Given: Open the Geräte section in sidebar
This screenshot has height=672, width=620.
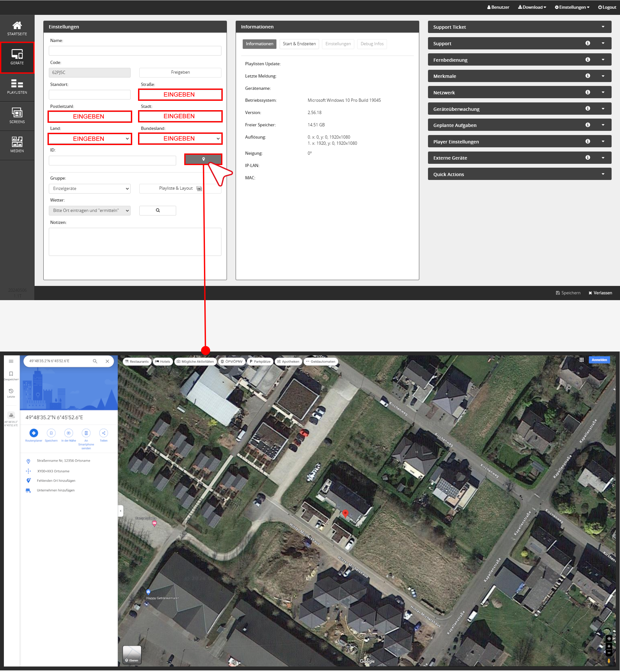Looking at the screenshot, I should click(17, 57).
